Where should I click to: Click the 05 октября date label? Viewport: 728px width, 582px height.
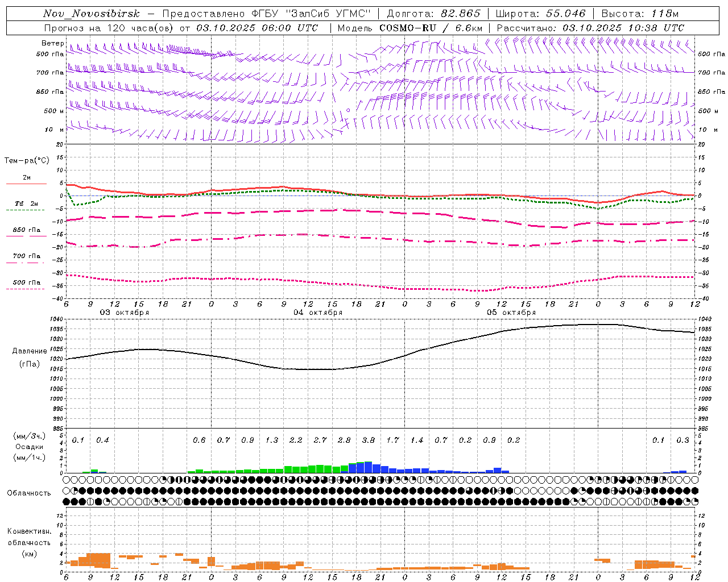click(511, 313)
